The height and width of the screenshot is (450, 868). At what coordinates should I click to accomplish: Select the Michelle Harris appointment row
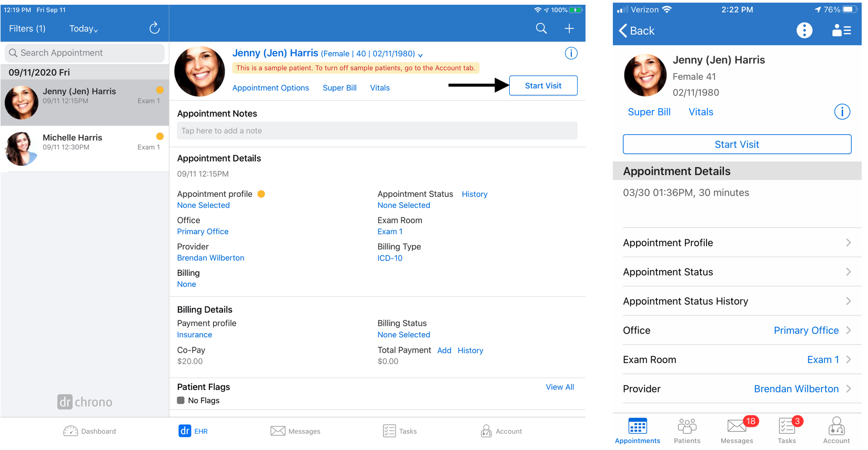85,148
